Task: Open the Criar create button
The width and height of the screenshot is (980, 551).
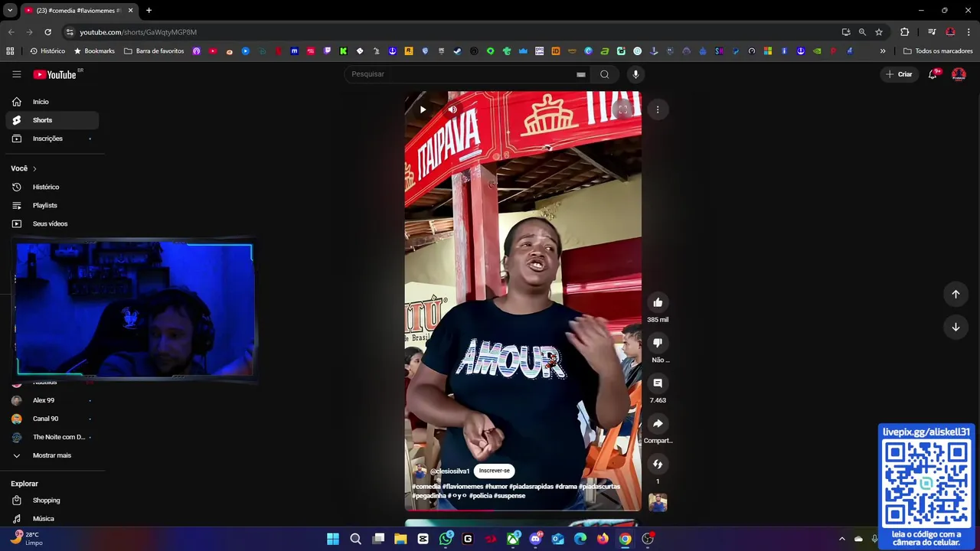Action: tap(899, 74)
